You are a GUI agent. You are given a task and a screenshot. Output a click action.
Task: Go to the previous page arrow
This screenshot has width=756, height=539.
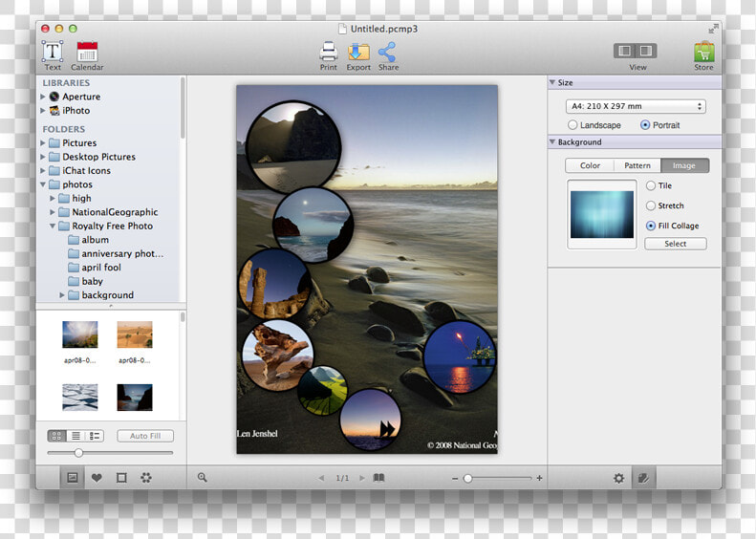pyautogui.click(x=321, y=478)
